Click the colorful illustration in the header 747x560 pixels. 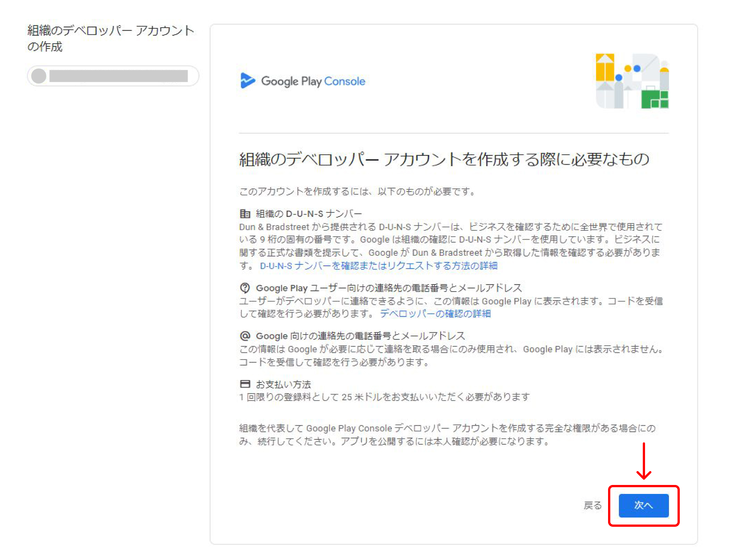tap(632, 81)
